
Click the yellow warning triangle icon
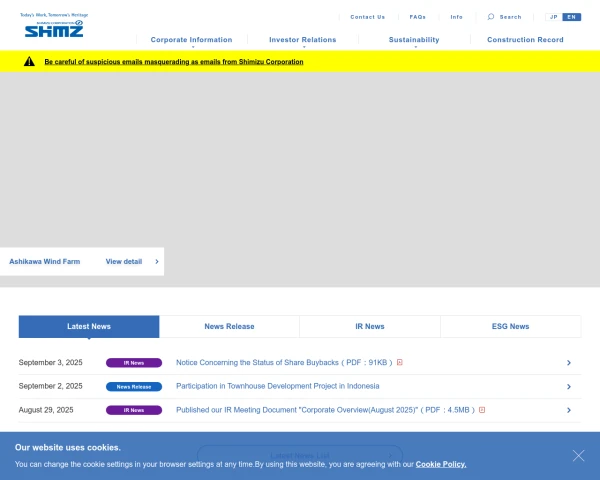[x=30, y=61]
